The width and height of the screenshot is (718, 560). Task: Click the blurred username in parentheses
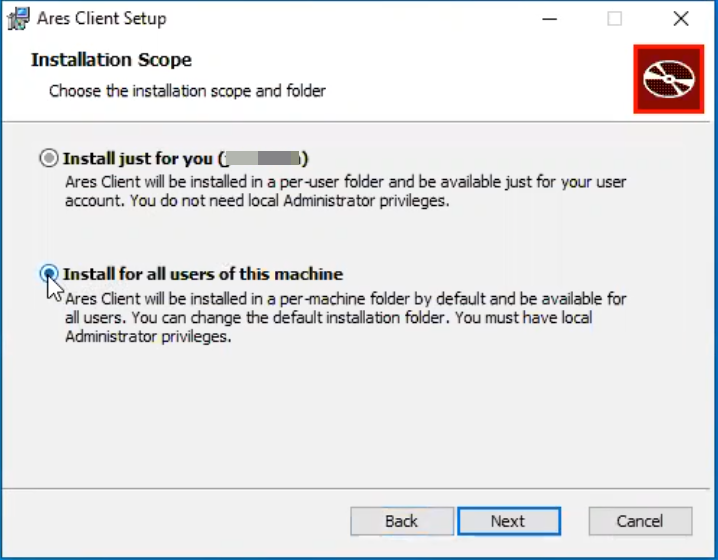tap(263, 158)
